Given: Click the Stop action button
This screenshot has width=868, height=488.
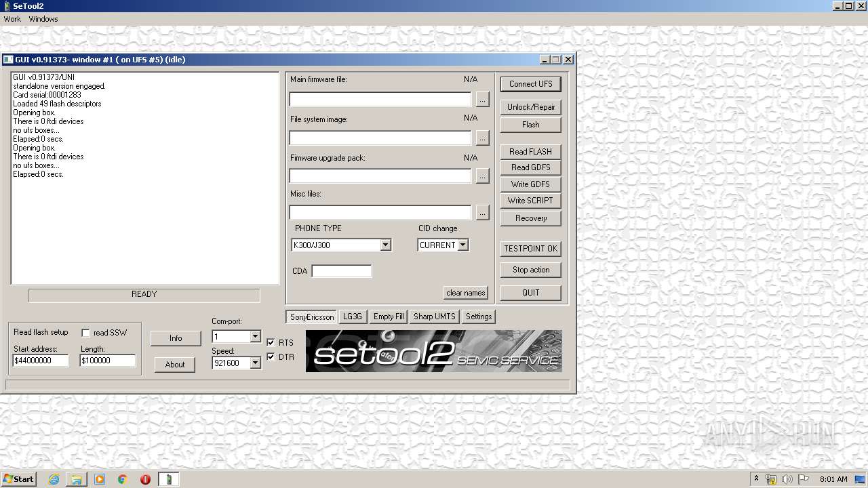Looking at the screenshot, I should (531, 270).
